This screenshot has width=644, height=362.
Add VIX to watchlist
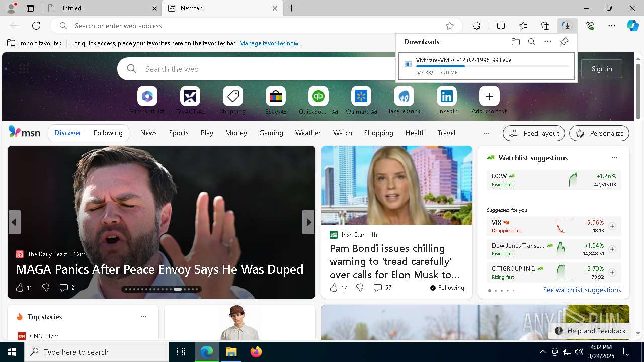coord(612,226)
